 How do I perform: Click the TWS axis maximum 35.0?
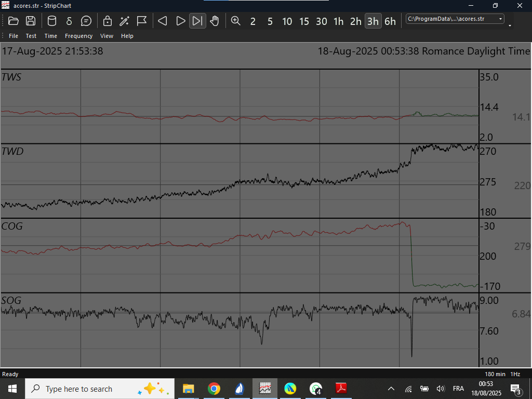click(x=489, y=77)
